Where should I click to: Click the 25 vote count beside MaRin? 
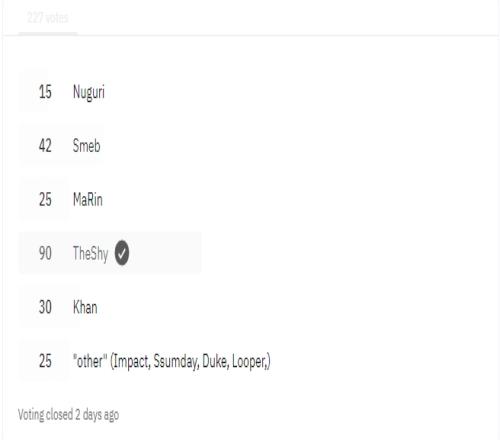click(45, 200)
